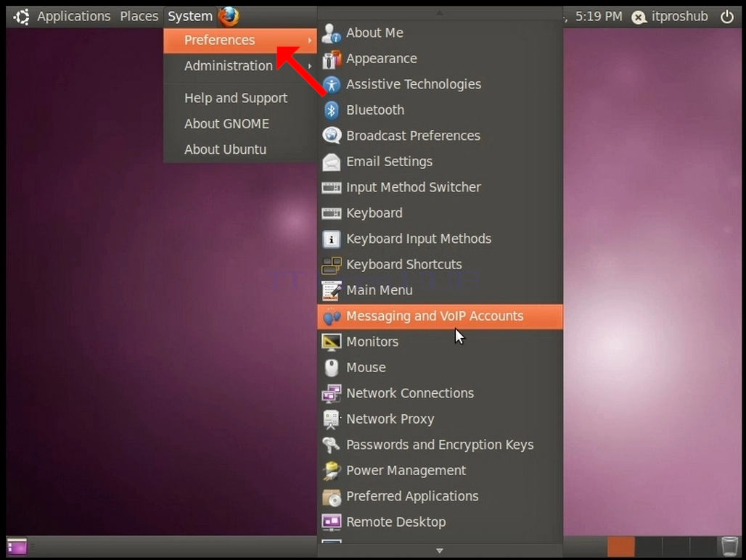Open the Main Menu label
Viewport: 746px width, 560px height.
pyautogui.click(x=380, y=290)
